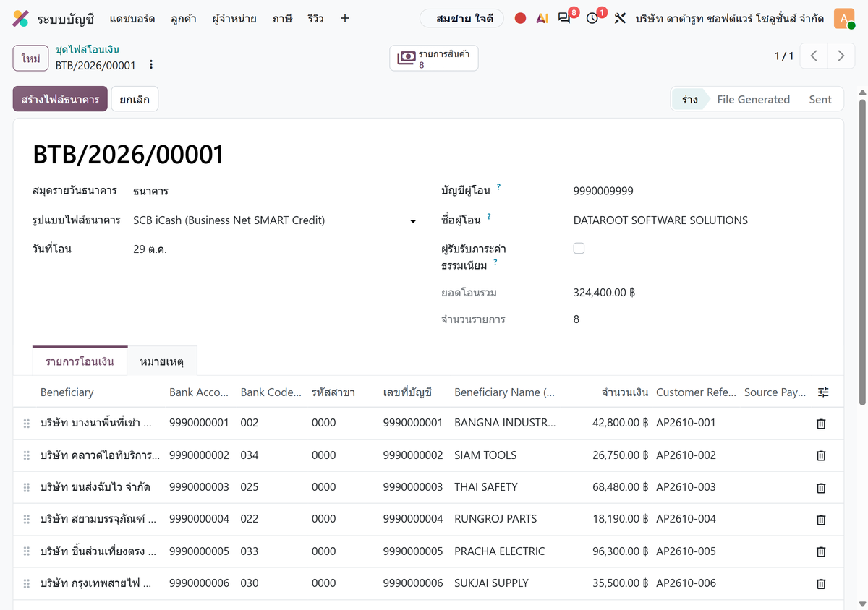This screenshot has height=610, width=868.
Task: Click the ยกเลิก button
Action: 135,99
